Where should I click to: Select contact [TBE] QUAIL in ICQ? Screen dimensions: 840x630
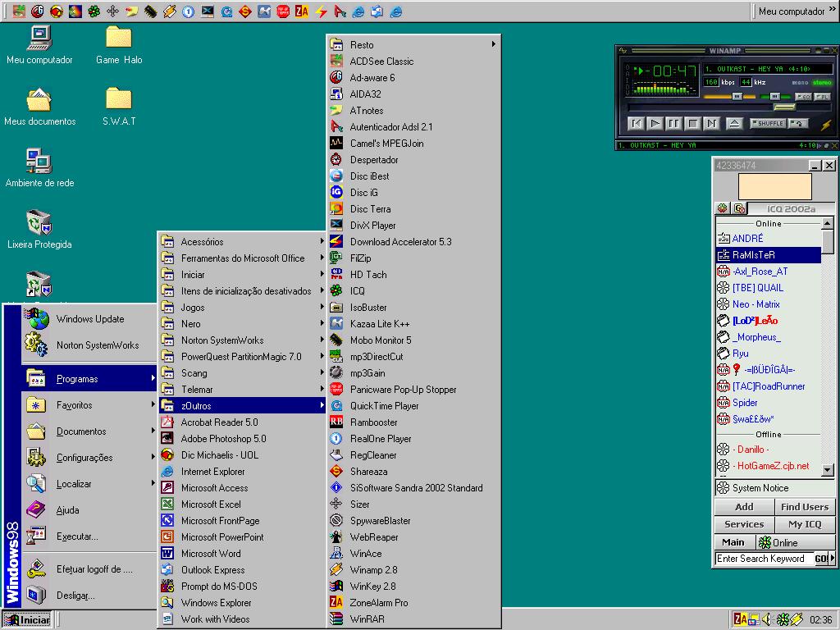768,288
